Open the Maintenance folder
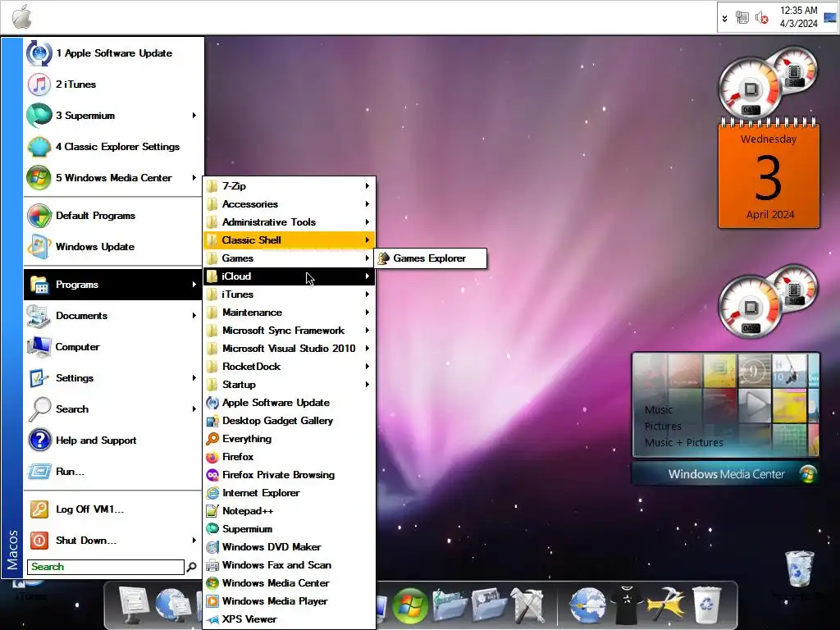 [x=290, y=313]
